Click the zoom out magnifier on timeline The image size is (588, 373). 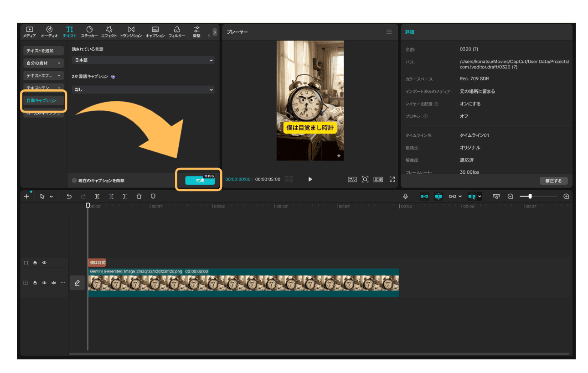511,196
